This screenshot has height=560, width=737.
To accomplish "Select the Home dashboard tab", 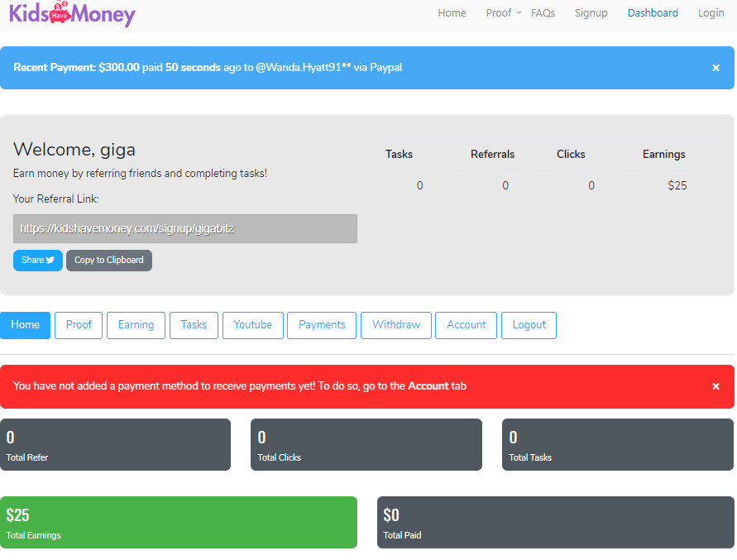I will [x=25, y=325].
